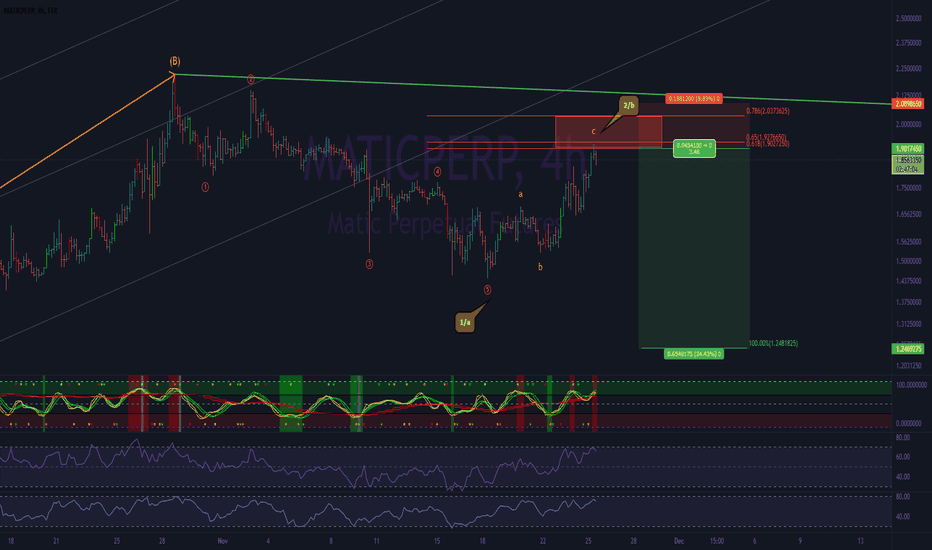Click the 1/a callout bubble

[x=465, y=322]
